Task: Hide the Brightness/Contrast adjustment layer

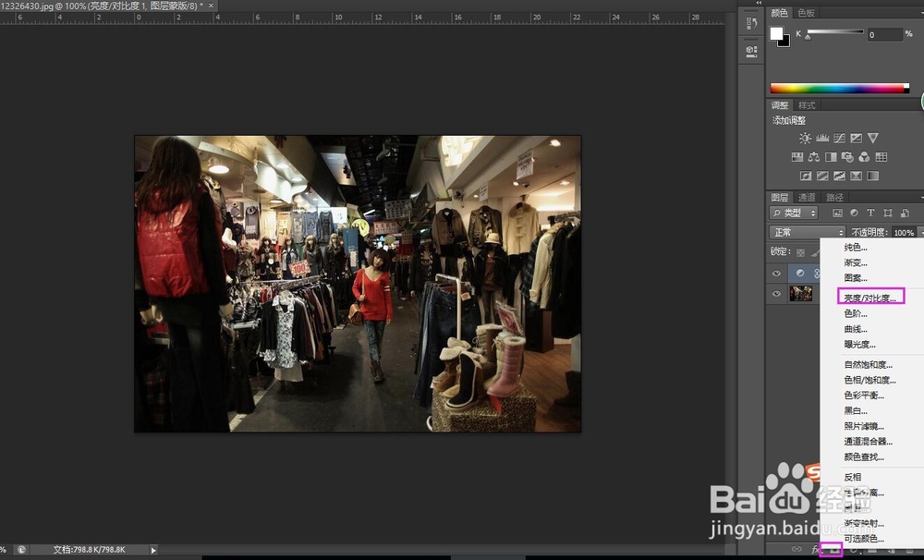Action: pos(776,273)
